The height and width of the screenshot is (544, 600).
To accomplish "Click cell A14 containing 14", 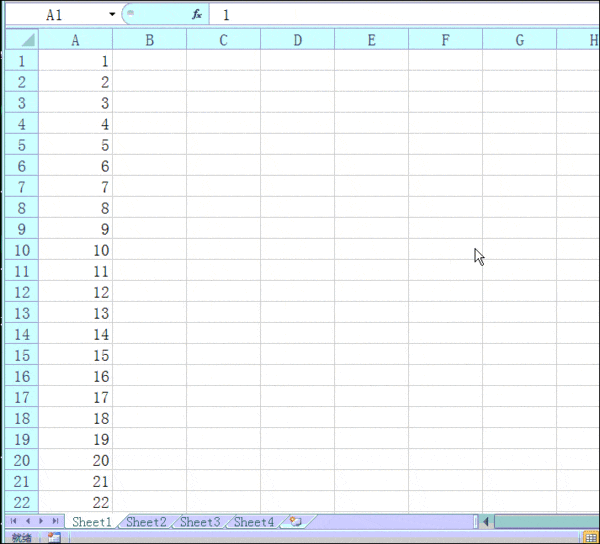I will coord(75,334).
